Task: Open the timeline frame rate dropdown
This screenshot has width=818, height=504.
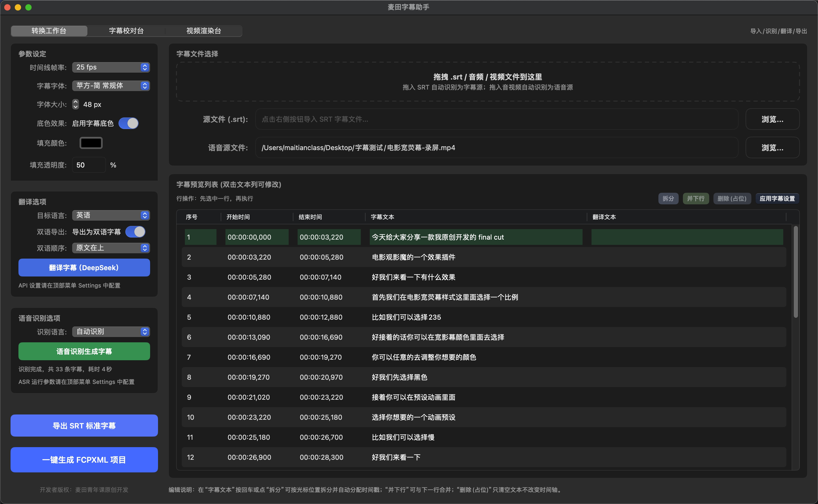Action: click(111, 67)
